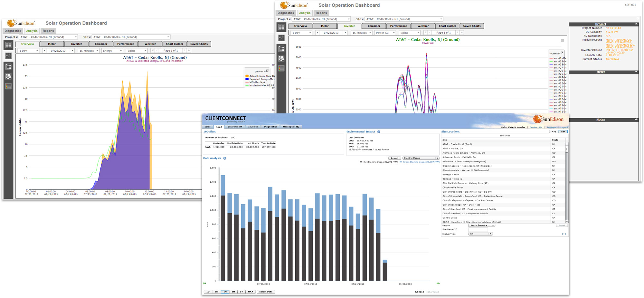Switch to the Environment tab in ClientConnect
Screen dimensions: 644x298
click(235, 127)
